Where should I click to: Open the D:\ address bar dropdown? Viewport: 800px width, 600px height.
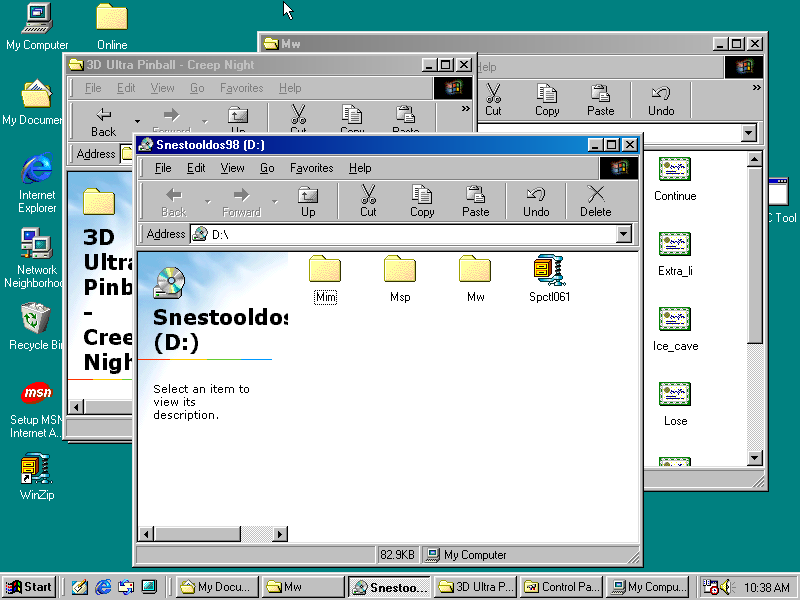[x=622, y=234]
